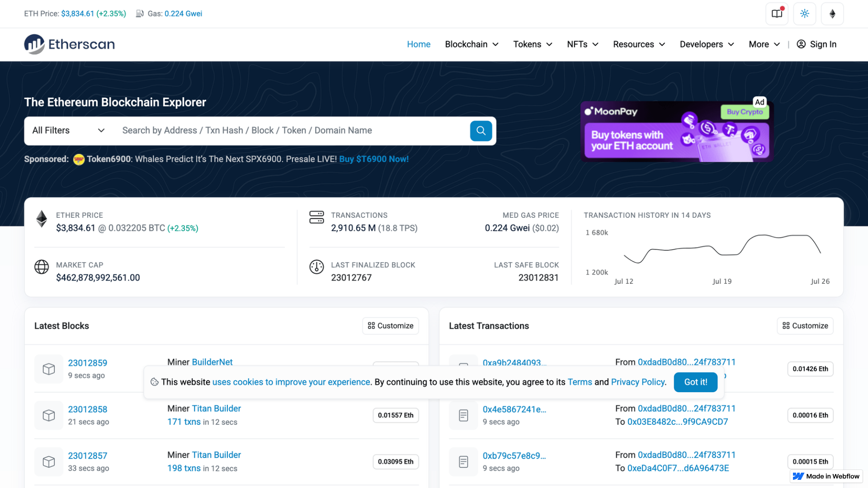Open Titan Builder miner of block 23012858
The width and height of the screenshot is (868, 488).
coord(217,408)
